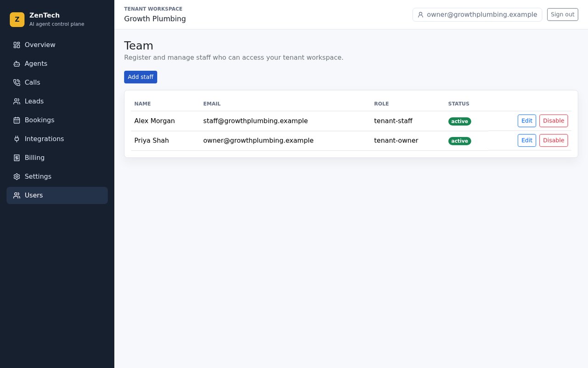588x368 pixels.
Task: Disable Priya Shah's account
Action: click(554, 140)
